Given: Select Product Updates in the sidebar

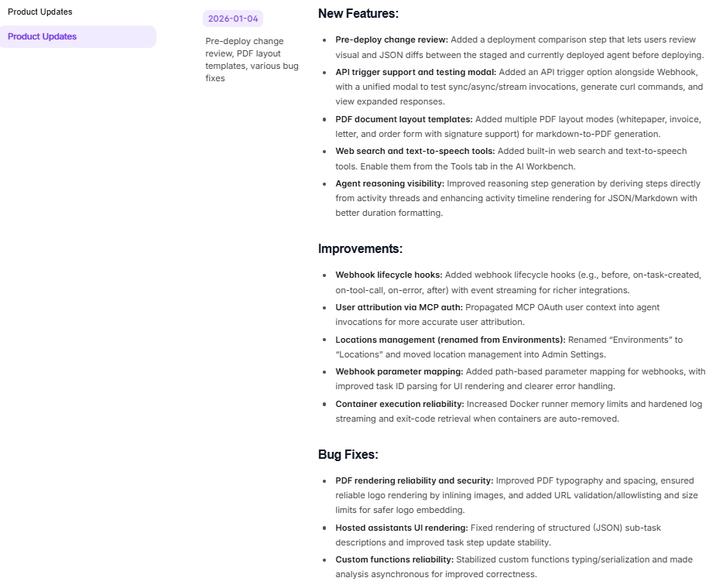Looking at the screenshot, I should click(x=42, y=36).
